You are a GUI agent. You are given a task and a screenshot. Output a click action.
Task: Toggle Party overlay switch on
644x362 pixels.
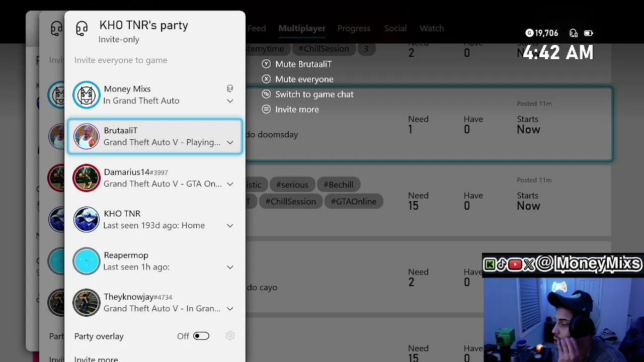(201, 336)
